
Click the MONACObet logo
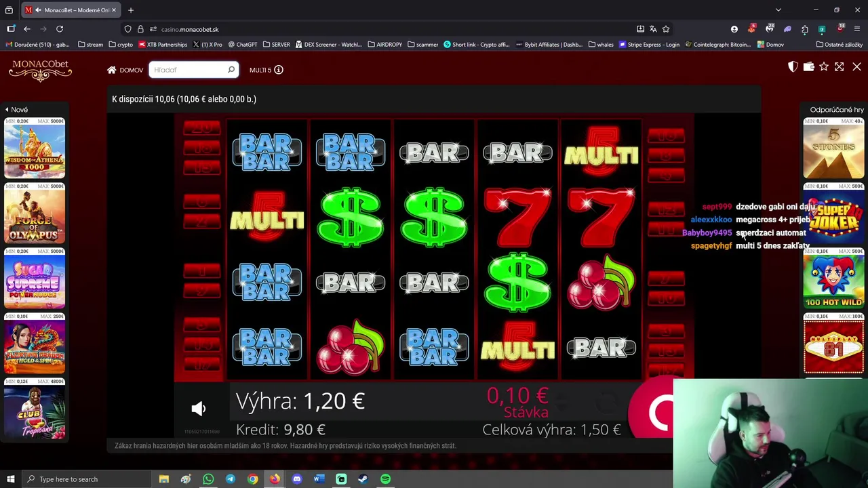(41, 70)
